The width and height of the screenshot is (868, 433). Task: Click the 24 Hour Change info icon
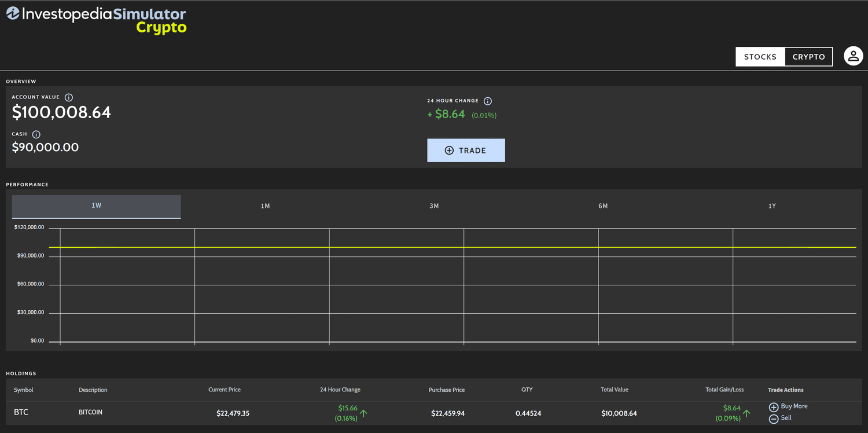point(487,101)
